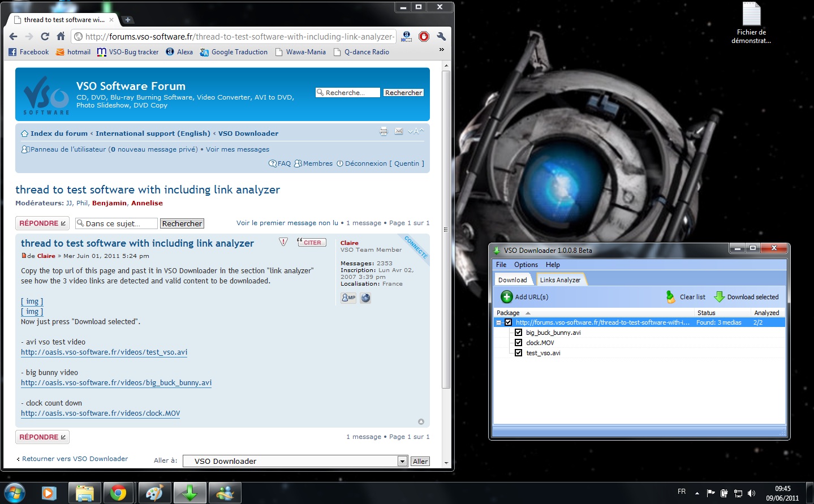The height and width of the screenshot is (504, 814).
Task: Reload the forum page
Action: pos(45,37)
